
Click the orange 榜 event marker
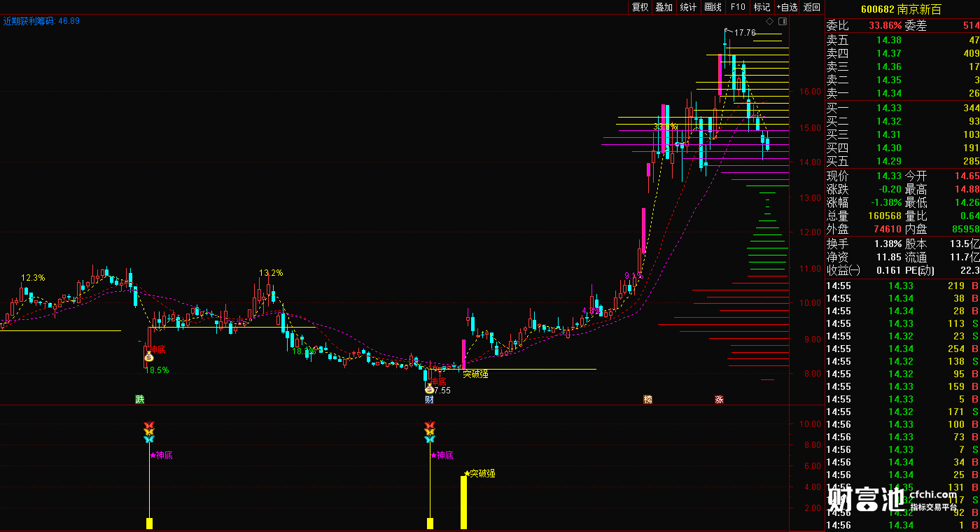coord(647,400)
